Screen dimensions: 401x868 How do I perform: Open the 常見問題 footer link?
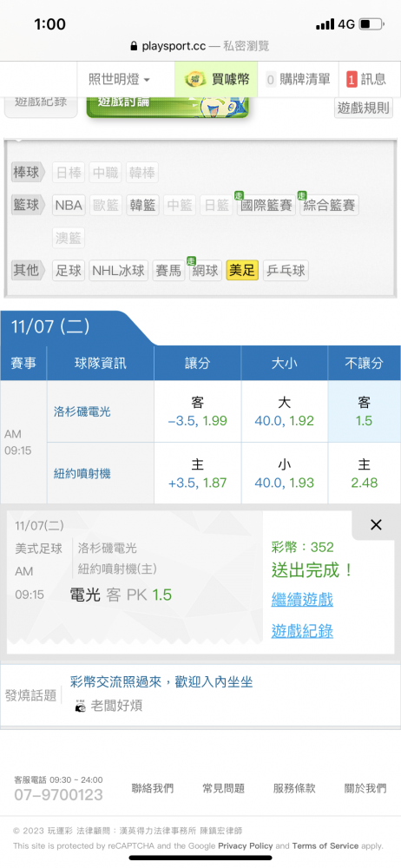point(223,788)
